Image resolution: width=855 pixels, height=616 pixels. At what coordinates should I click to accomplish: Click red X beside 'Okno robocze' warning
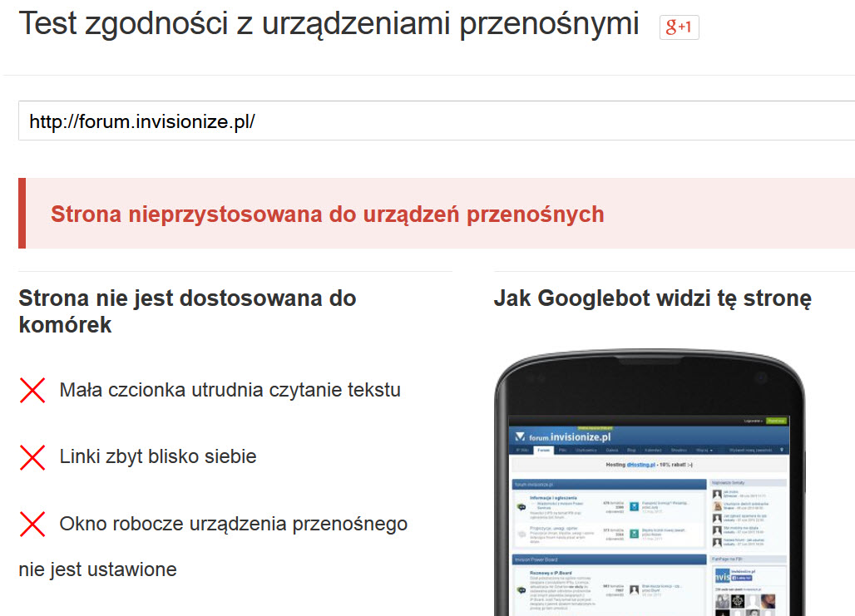point(32,524)
